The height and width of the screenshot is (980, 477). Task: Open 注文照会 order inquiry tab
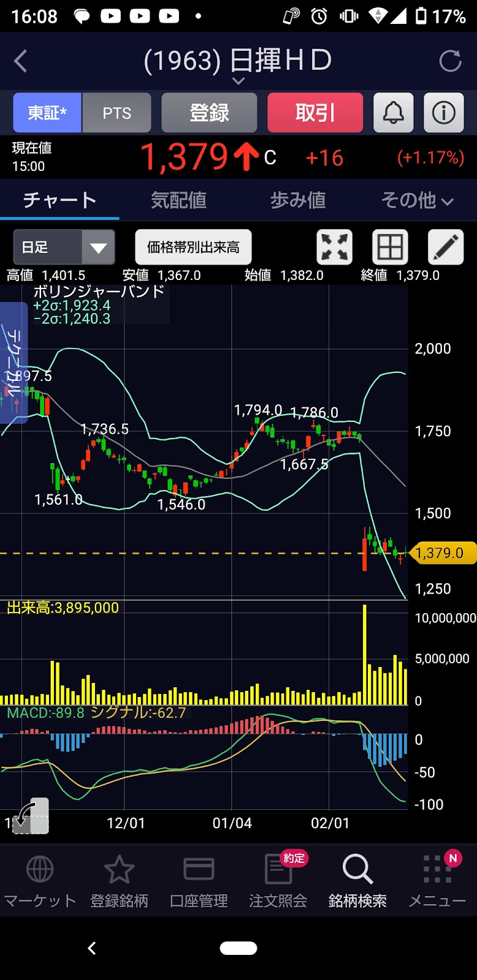[x=278, y=882]
